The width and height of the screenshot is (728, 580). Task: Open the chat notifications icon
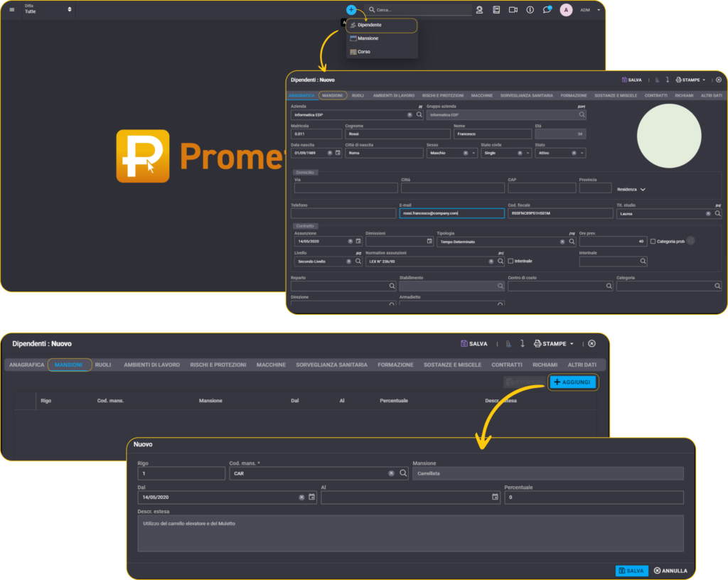coord(547,10)
